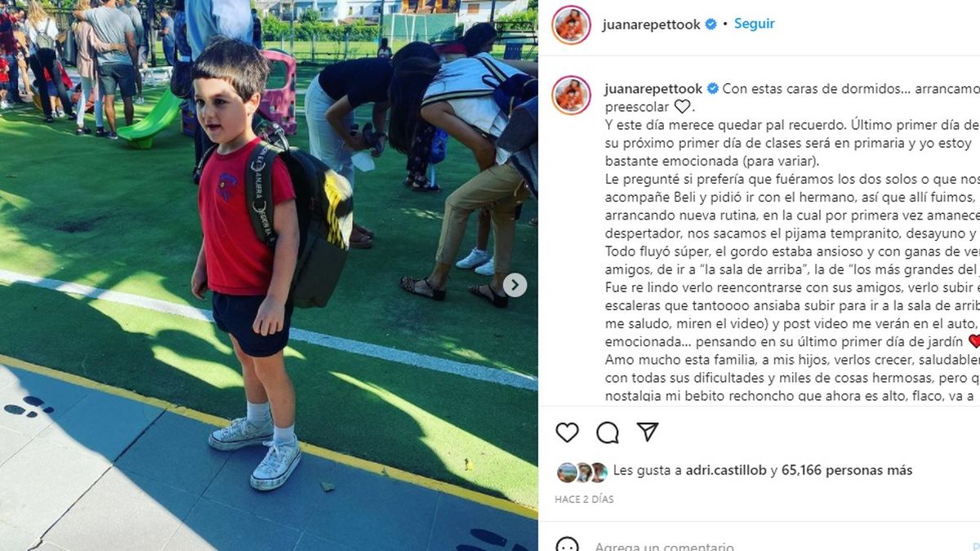Follow the account with Seguir
This screenshot has height=551, width=980.
coord(755,24)
